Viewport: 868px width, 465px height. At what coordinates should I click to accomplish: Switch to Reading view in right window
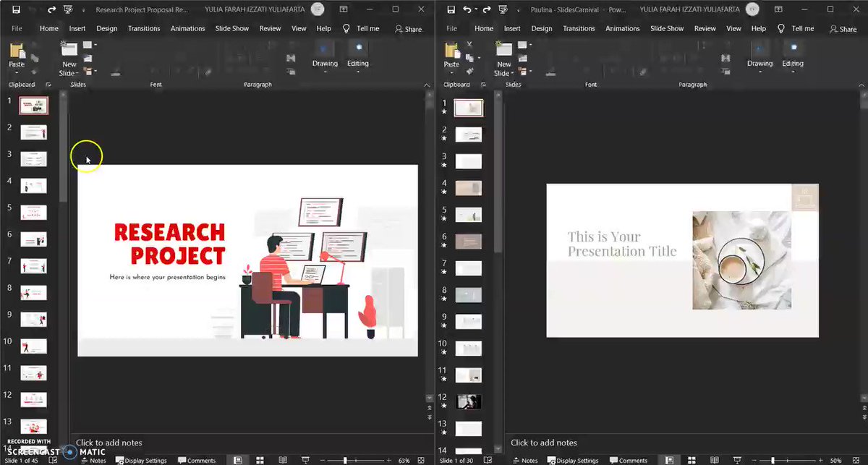tap(715, 461)
